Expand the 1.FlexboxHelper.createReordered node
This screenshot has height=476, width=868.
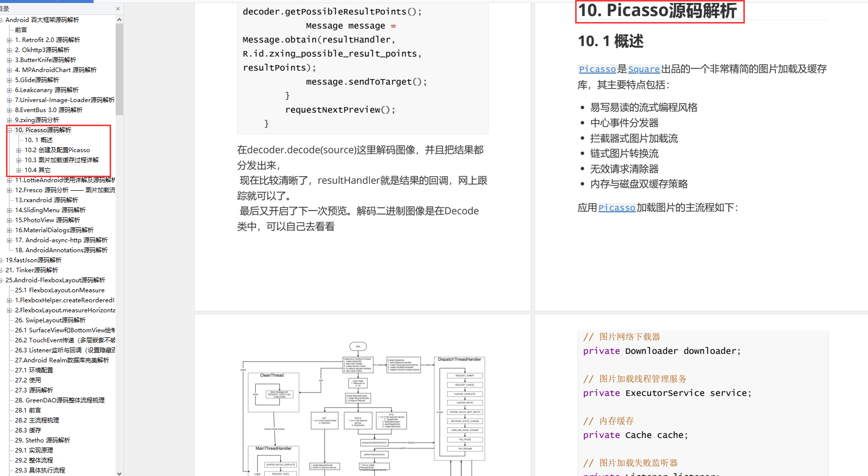9,300
